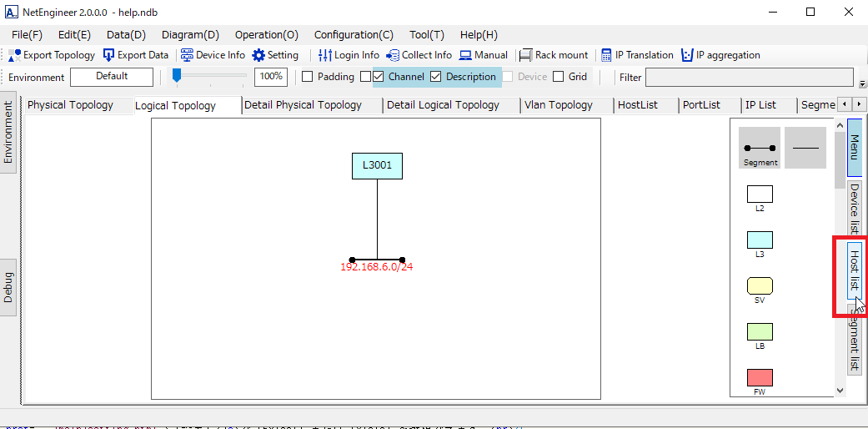Turn on the Grid checkbox

[x=559, y=77]
